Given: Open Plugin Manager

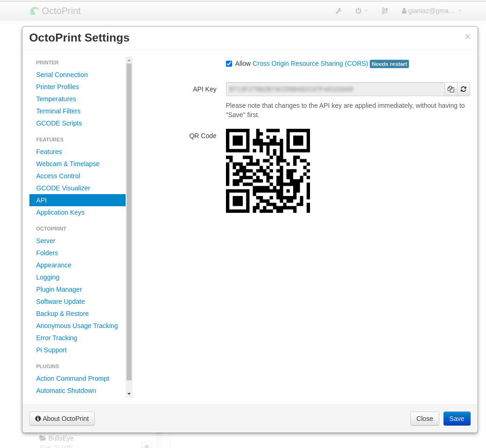Looking at the screenshot, I should [x=59, y=289].
